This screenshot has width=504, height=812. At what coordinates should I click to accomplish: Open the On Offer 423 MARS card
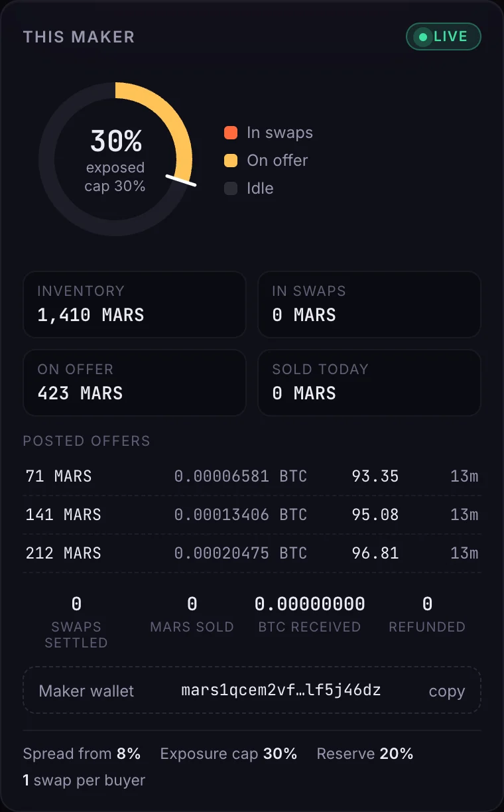click(x=135, y=383)
